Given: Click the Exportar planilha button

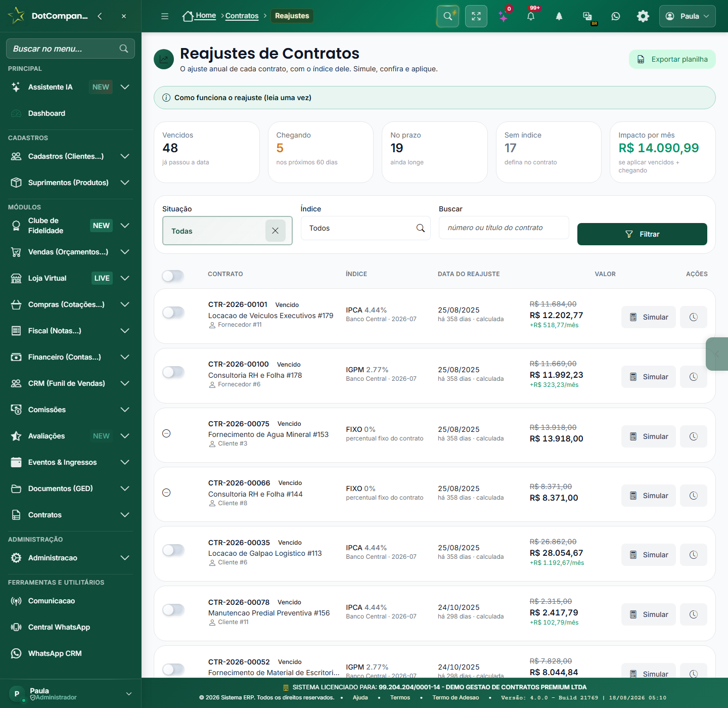Looking at the screenshot, I should 672,59.
